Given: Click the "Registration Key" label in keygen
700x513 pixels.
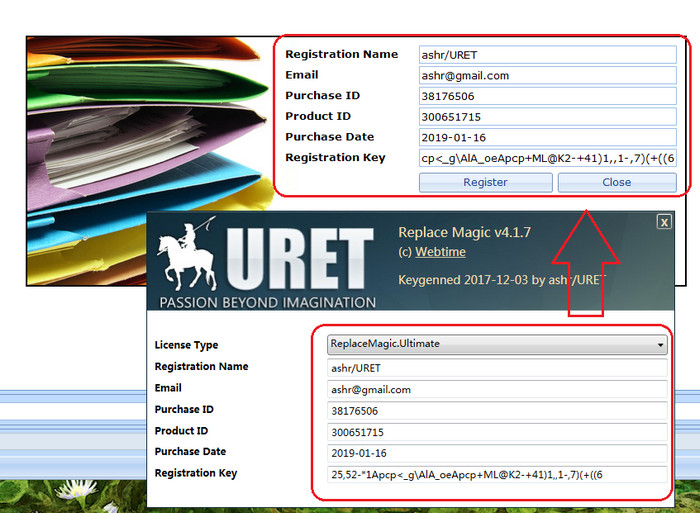Looking at the screenshot, I should [196, 473].
